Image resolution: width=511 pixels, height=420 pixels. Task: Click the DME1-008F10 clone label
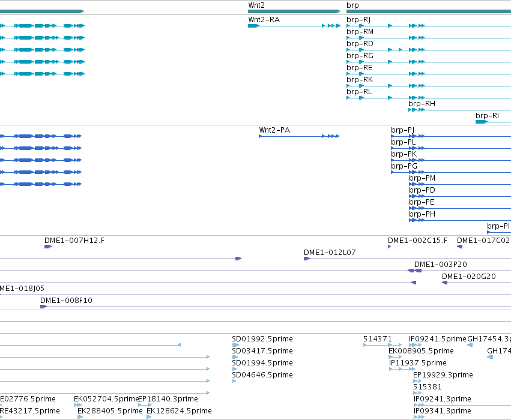pos(66,301)
